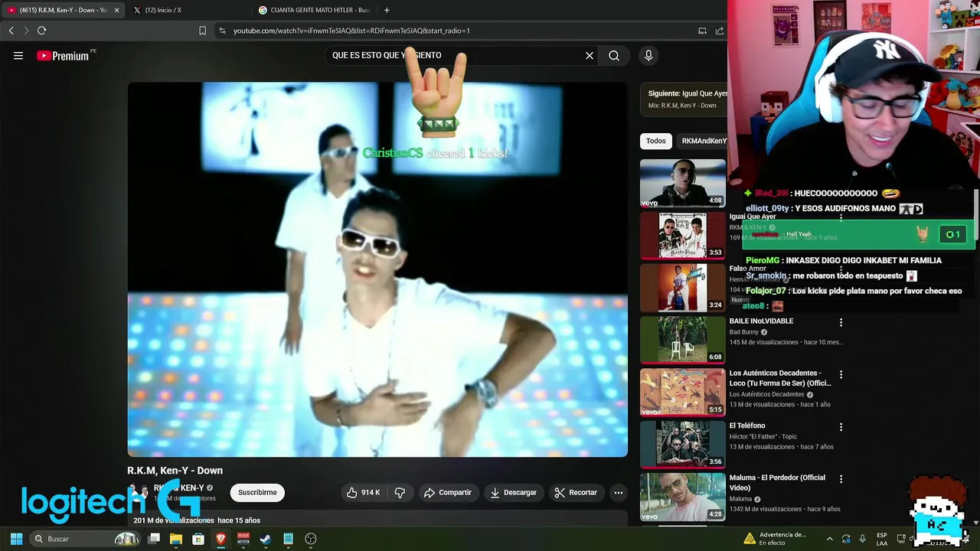Screen dimensions: 980x551
Task: Open Task View on the taskbar
Action: pyautogui.click(x=154, y=539)
